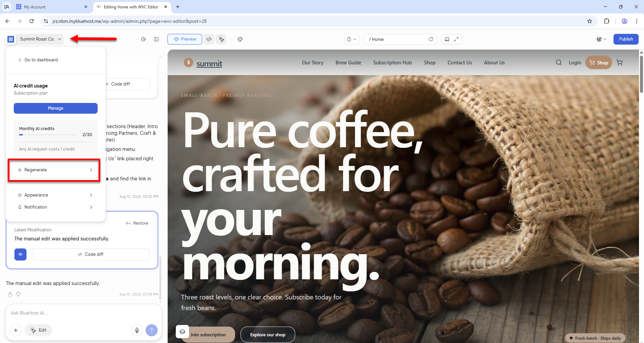
Task: Open the code view icon in toolbar
Action: click(x=209, y=39)
